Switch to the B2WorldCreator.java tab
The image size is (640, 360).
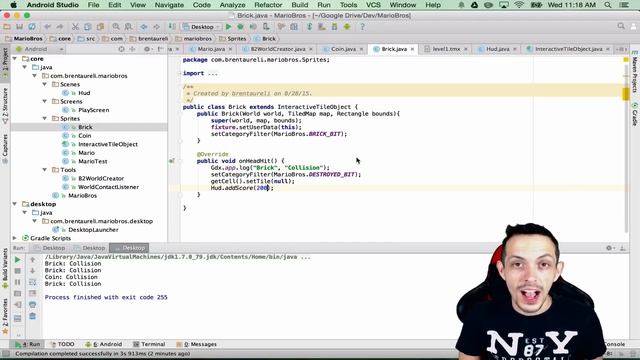[278, 49]
